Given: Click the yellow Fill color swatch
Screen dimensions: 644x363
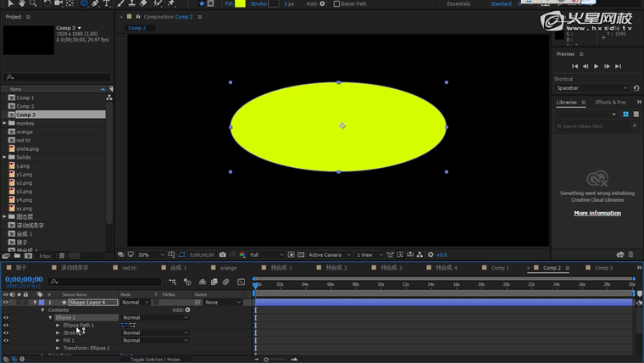Looking at the screenshot, I should 240,3.
